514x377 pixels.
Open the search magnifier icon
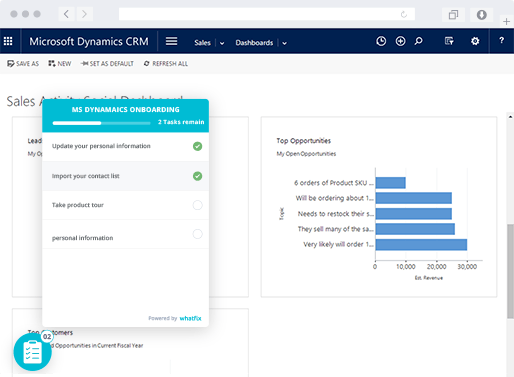click(419, 41)
